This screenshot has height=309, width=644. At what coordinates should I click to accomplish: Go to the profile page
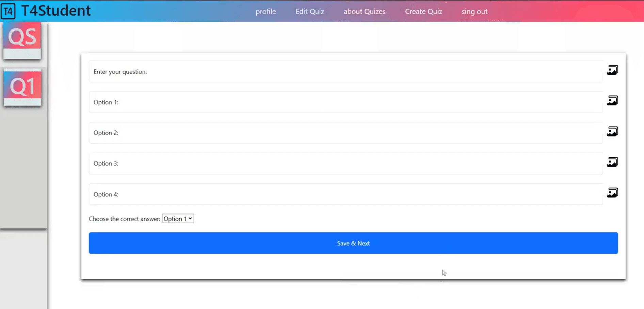(x=266, y=11)
